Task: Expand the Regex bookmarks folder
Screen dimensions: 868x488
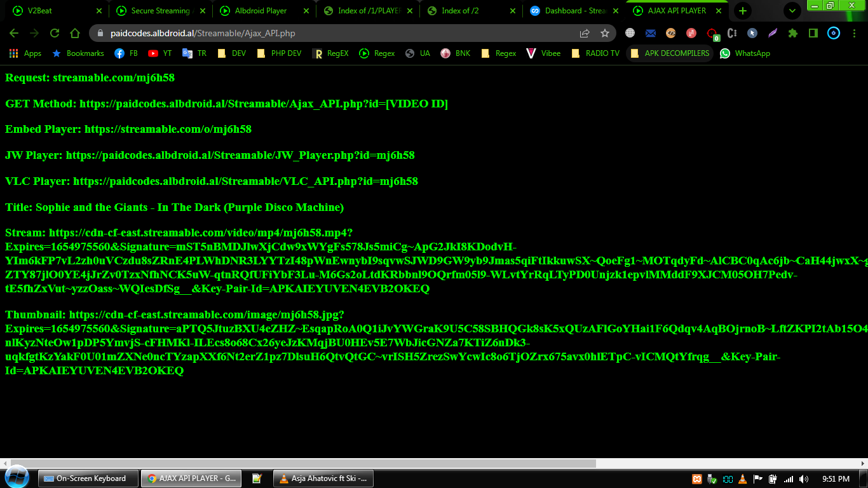Action: point(499,53)
